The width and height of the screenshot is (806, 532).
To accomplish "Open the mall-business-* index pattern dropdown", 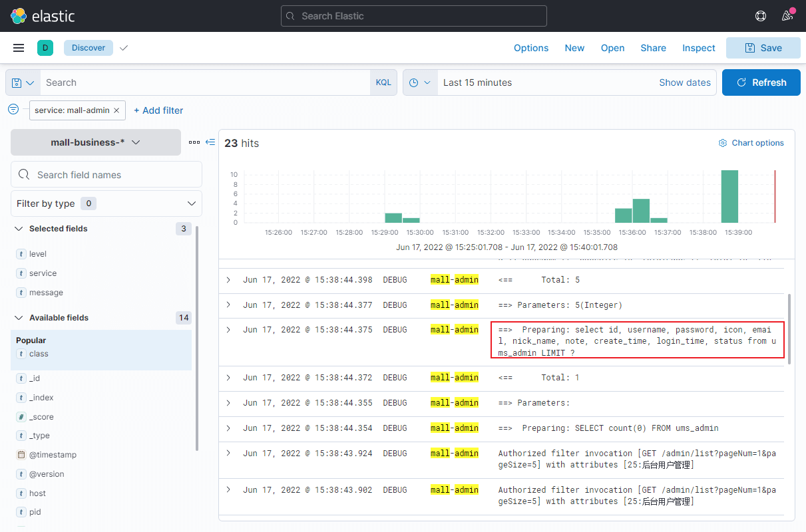I will (96, 142).
